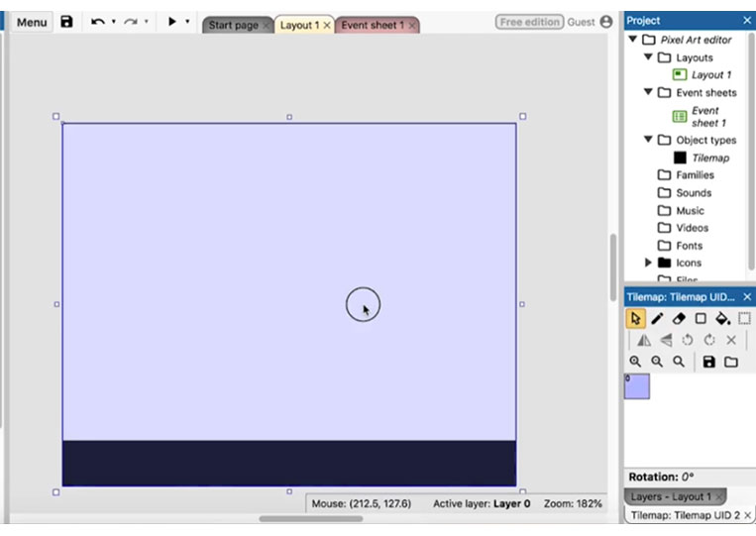This screenshot has width=756, height=536.
Task: Close the Layout 1 tab
Action: [x=327, y=25]
